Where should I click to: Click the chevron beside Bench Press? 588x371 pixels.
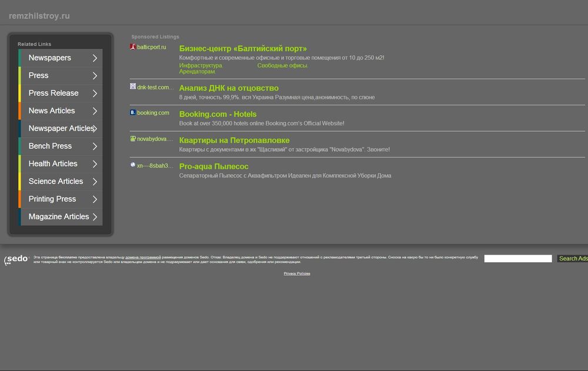tap(95, 146)
